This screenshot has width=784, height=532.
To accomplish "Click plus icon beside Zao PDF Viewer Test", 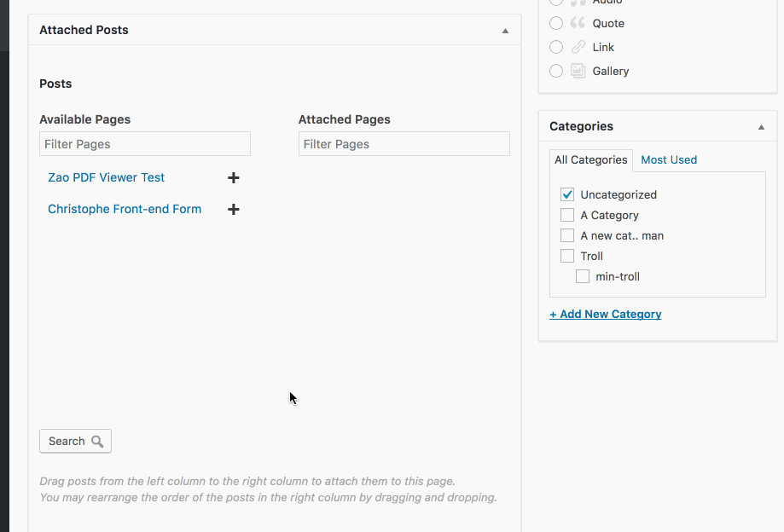I will coord(233,177).
